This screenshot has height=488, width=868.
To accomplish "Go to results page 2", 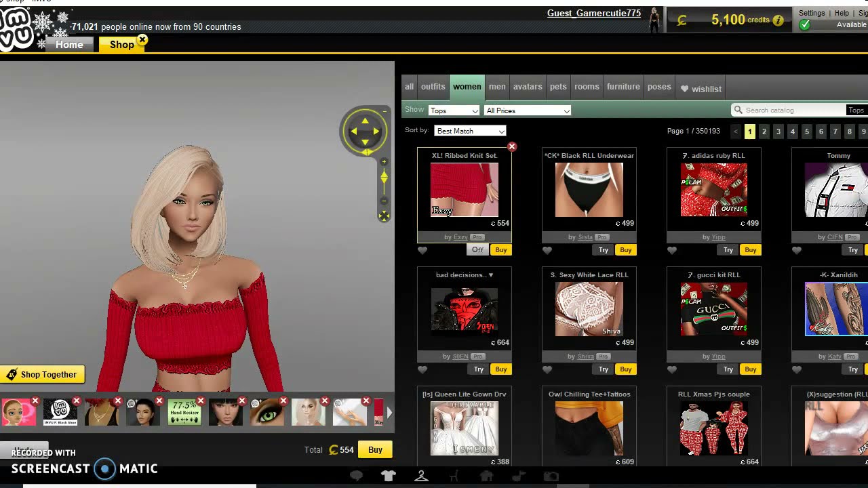I will click(764, 131).
